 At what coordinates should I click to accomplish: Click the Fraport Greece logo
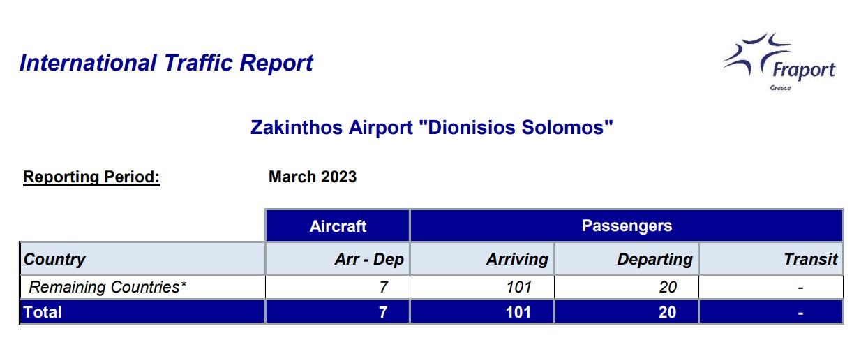(x=779, y=62)
